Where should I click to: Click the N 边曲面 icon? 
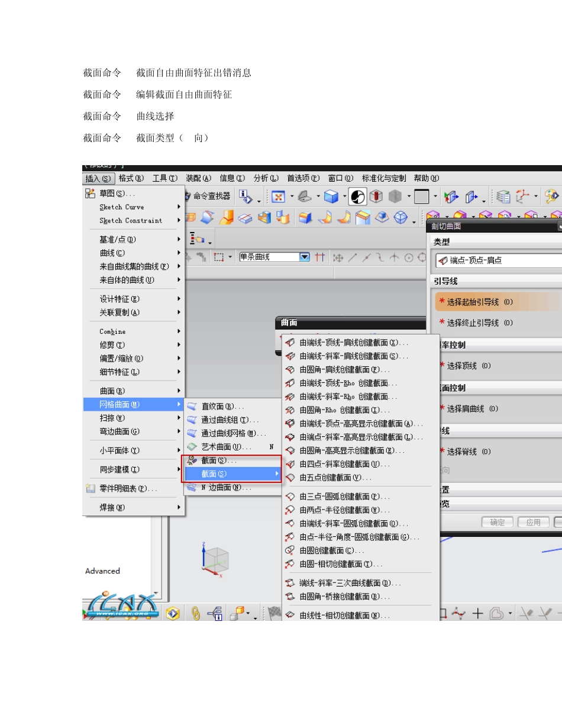pyautogui.click(x=192, y=488)
